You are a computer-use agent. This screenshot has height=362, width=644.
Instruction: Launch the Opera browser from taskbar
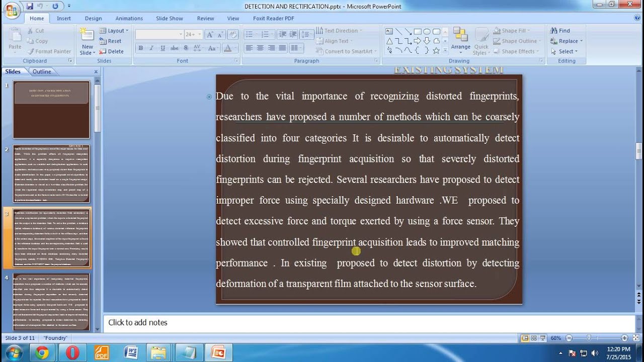click(x=72, y=352)
